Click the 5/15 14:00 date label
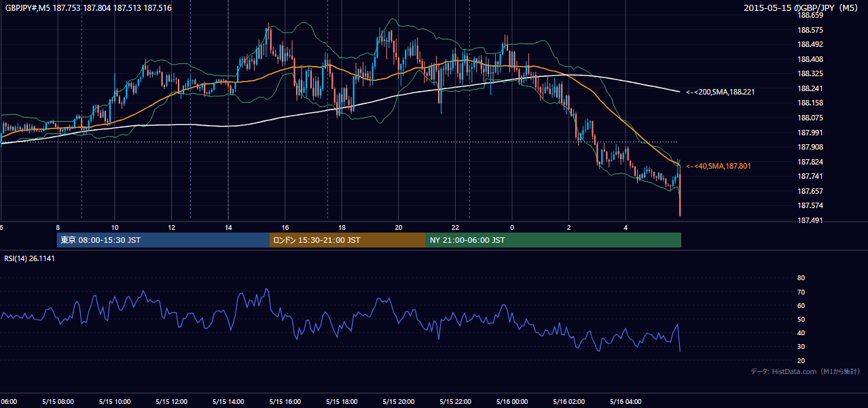The height and width of the screenshot is (408, 868). pyautogui.click(x=228, y=402)
